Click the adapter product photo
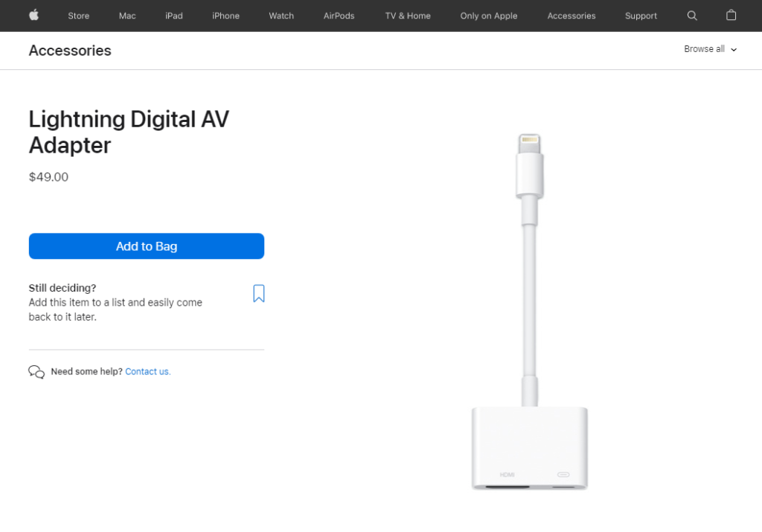Screen dimensions: 762x532 (x=529, y=313)
